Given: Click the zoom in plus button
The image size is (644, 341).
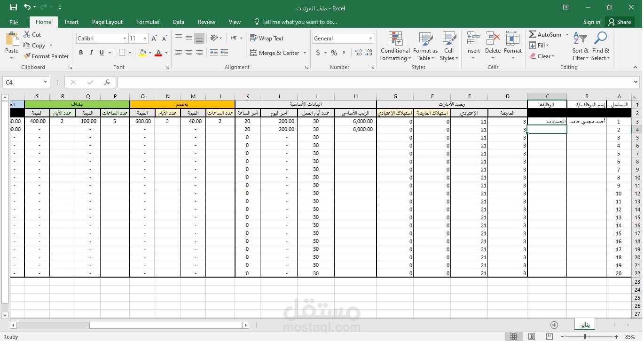Looking at the screenshot, I should tap(616, 337).
